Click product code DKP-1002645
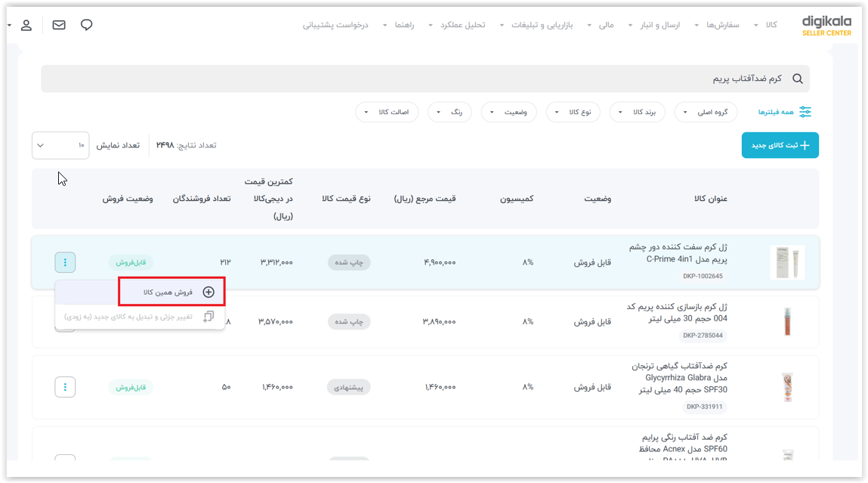The image size is (868, 483). [x=703, y=276]
